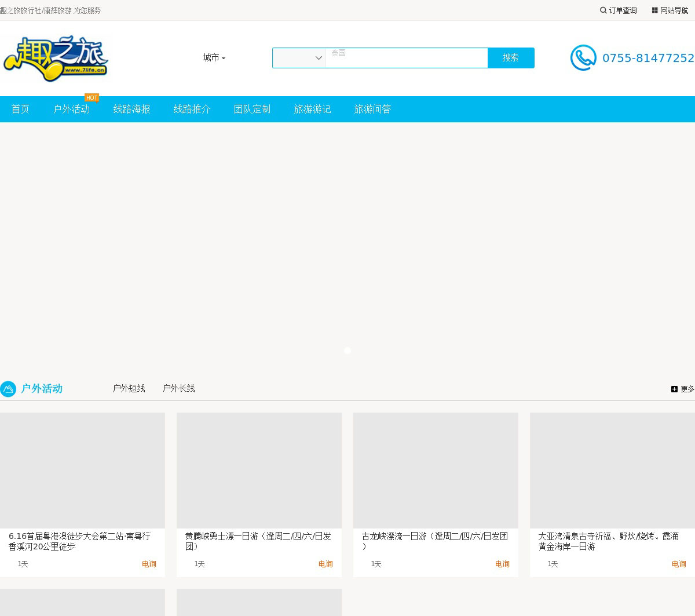Go to 线路海报 in navigation bar
Screen dimensions: 695x616
(x=131, y=110)
